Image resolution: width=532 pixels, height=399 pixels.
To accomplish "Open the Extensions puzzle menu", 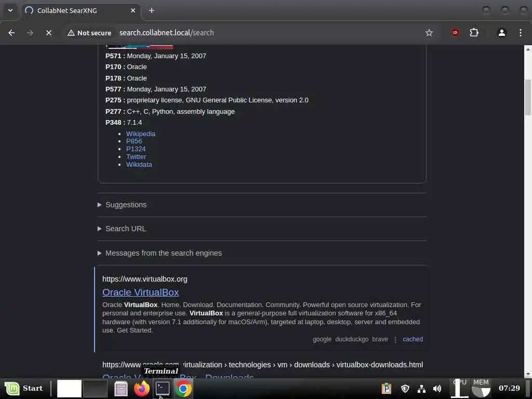I will pos(474,33).
